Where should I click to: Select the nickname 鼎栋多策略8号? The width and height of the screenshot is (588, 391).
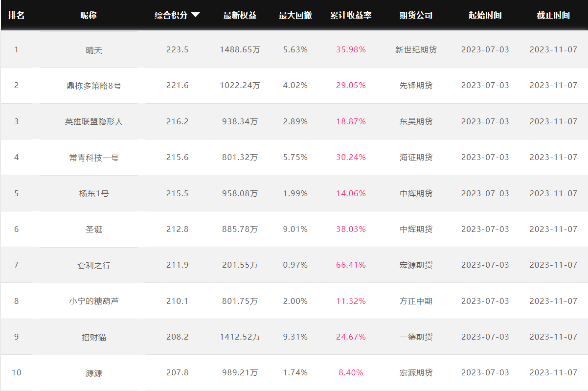coord(94,86)
